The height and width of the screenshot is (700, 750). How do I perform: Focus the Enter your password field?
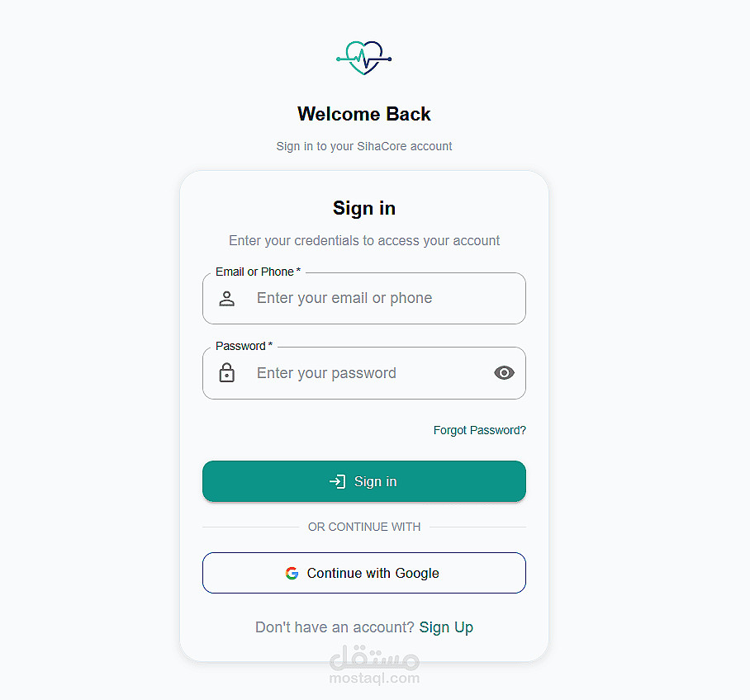tap(364, 373)
